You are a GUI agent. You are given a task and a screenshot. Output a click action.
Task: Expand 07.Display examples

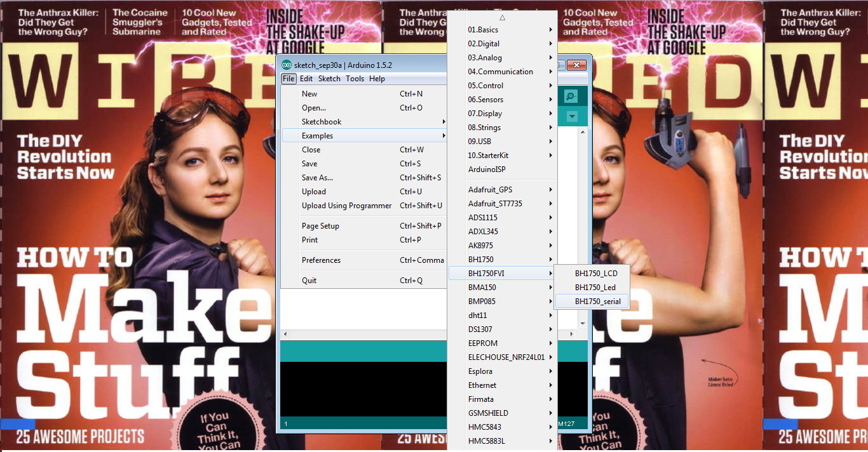[502, 114]
